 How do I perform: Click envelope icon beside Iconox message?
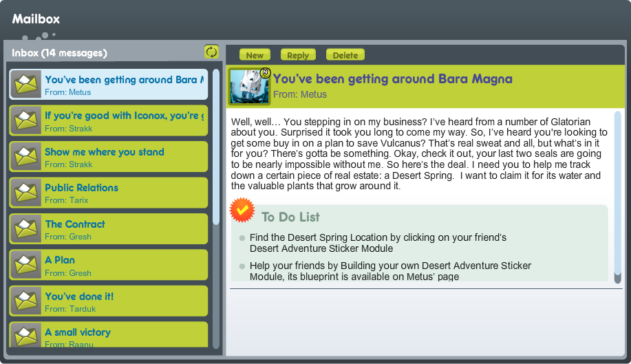(x=26, y=120)
